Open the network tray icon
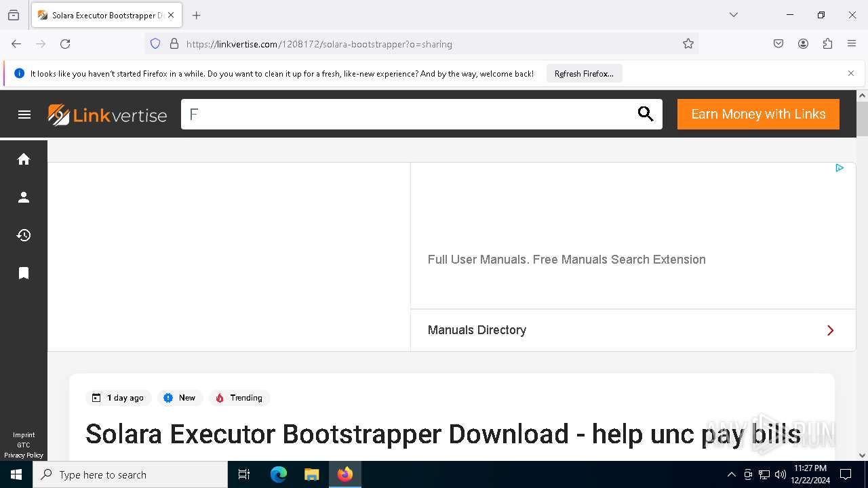This screenshot has width=868, height=488. tap(764, 474)
